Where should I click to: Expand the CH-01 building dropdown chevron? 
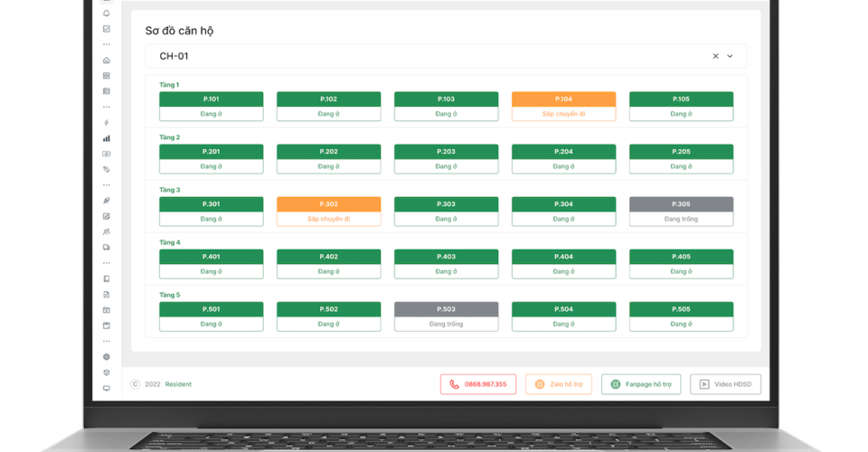pos(731,56)
